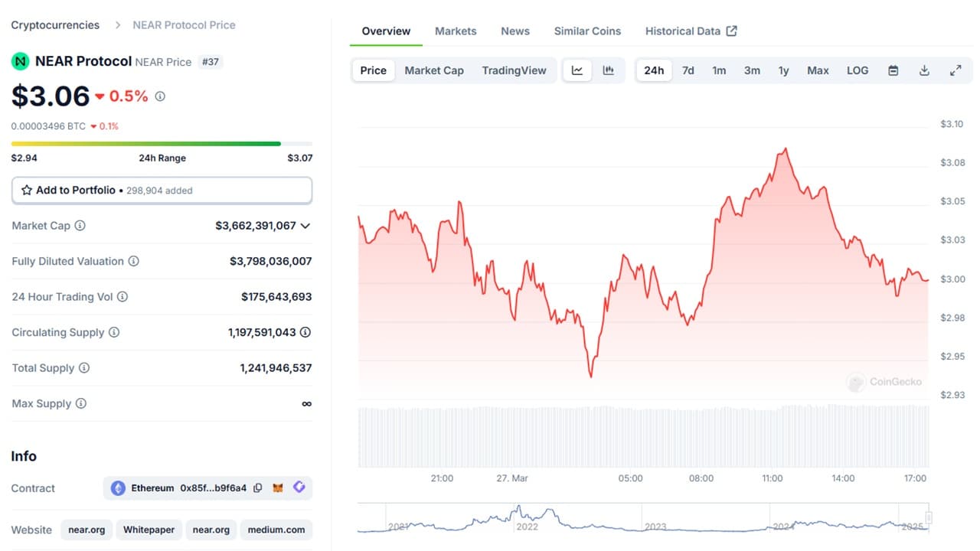Click the Max Supply info icon

pos(81,403)
